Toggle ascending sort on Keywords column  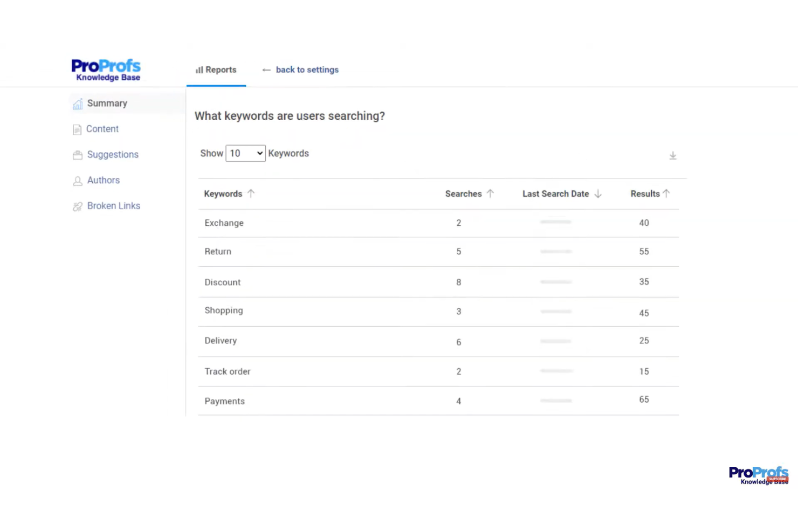(x=251, y=193)
